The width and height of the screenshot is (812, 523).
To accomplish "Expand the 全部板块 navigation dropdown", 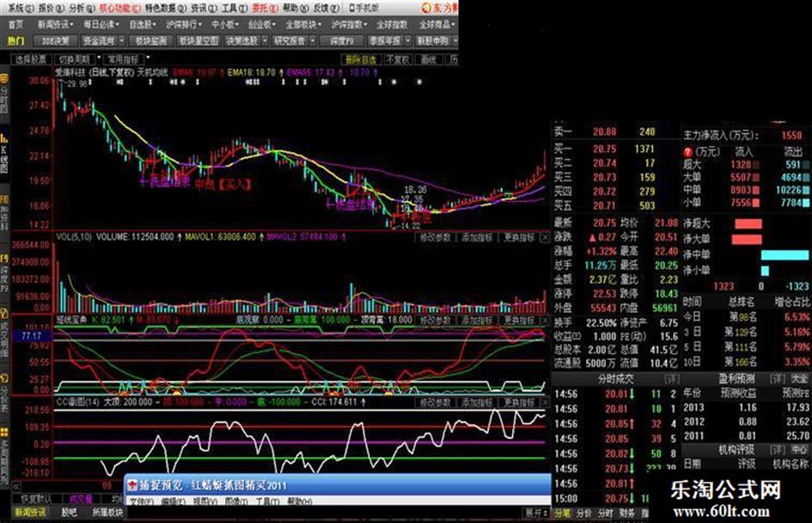I will [303, 24].
